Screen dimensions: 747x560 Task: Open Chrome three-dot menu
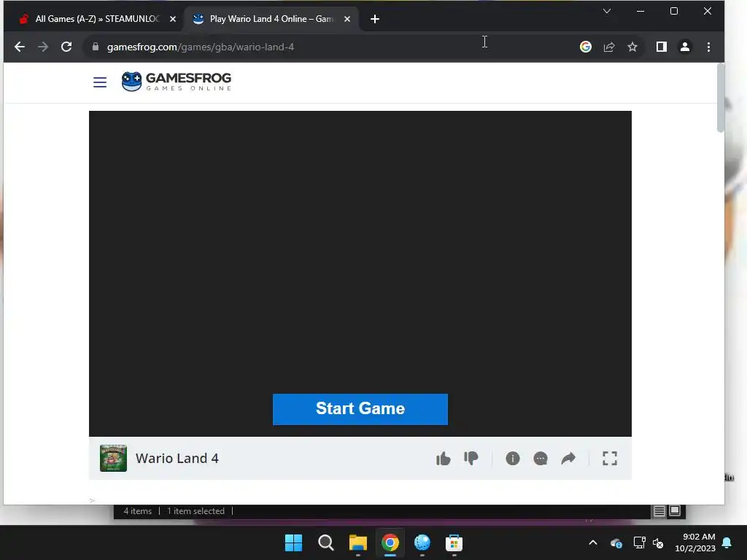tap(708, 47)
